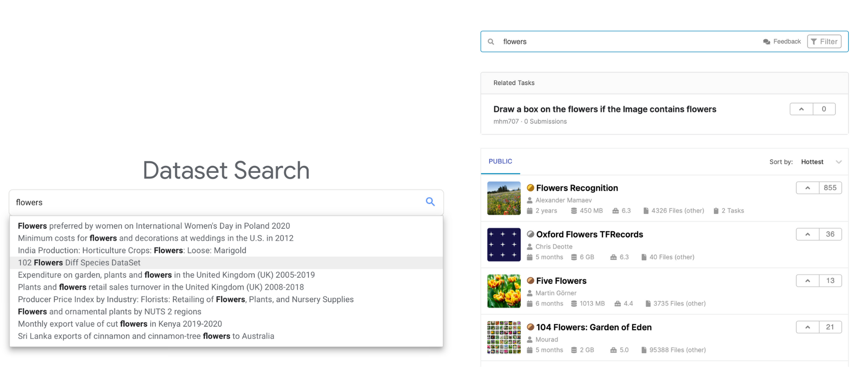
Task: Upvote the 104 Flowers: Garden of Eden dataset
Action: [x=808, y=327]
